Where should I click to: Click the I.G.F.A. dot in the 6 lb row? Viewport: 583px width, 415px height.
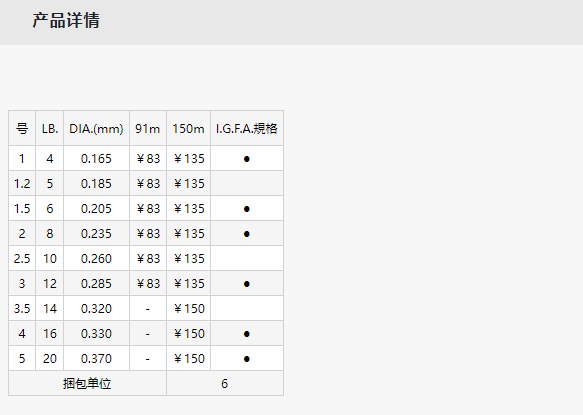247,209
